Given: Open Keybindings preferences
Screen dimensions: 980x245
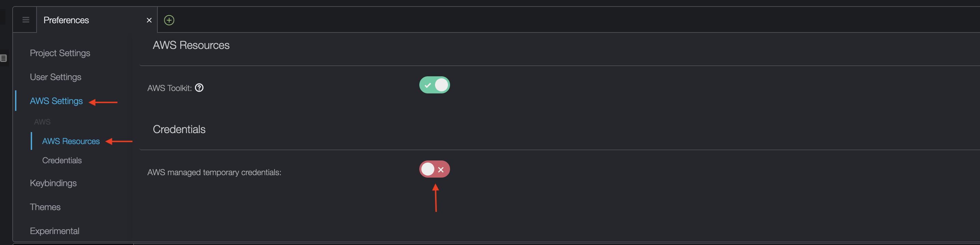Looking at the screenshot, I should (53, 183).
